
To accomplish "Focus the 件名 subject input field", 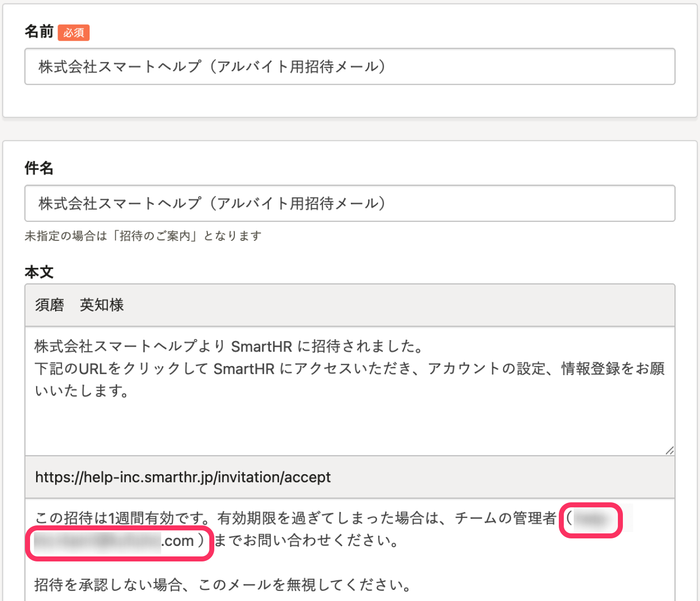I will [x=349, y=203].
